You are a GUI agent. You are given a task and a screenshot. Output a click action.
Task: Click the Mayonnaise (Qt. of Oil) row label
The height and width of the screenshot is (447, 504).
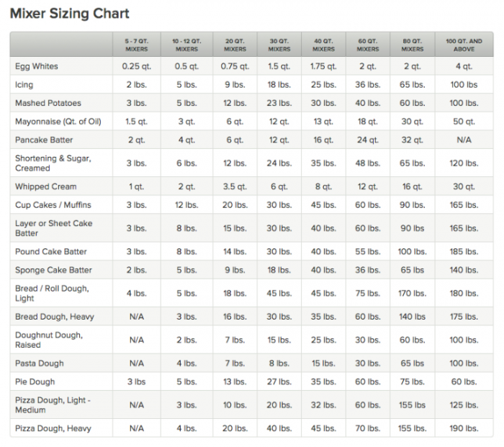coord(58,122)
